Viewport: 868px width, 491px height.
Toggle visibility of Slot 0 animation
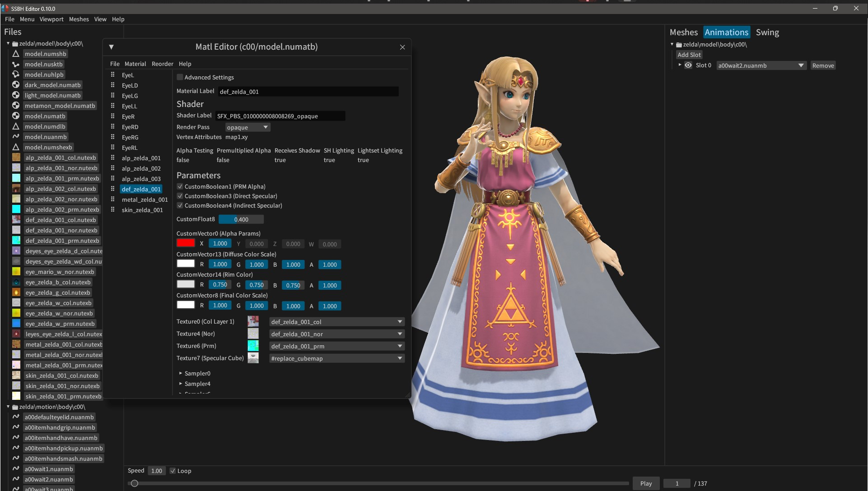(688, 65)
